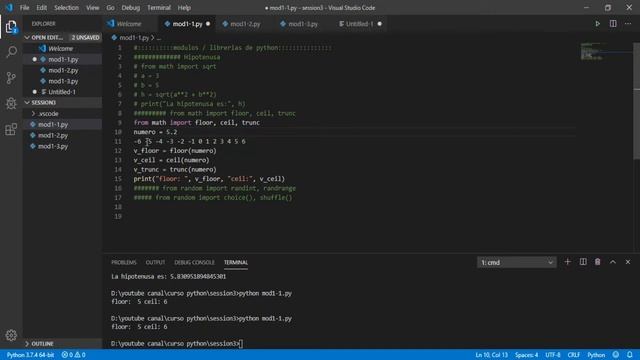Maximize the terminal panel size
Screen dimensions: 640x360
pyautogui.click(x=613, y=262)
